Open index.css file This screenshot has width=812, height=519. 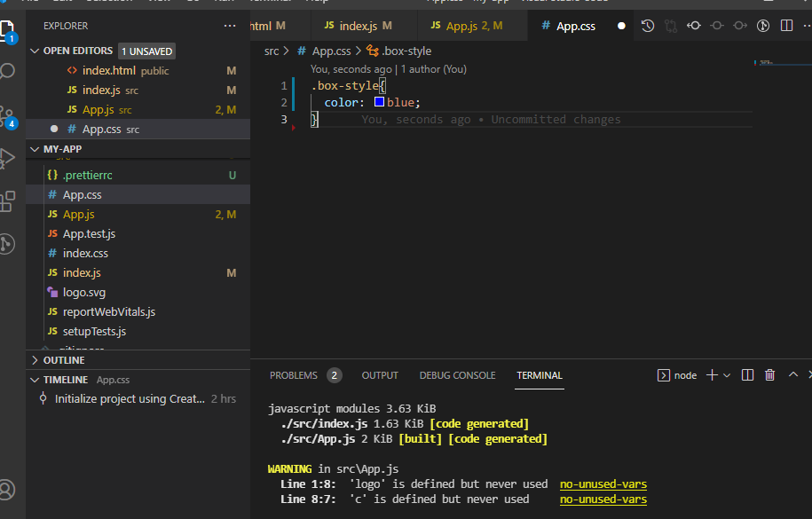click(138, 253)
